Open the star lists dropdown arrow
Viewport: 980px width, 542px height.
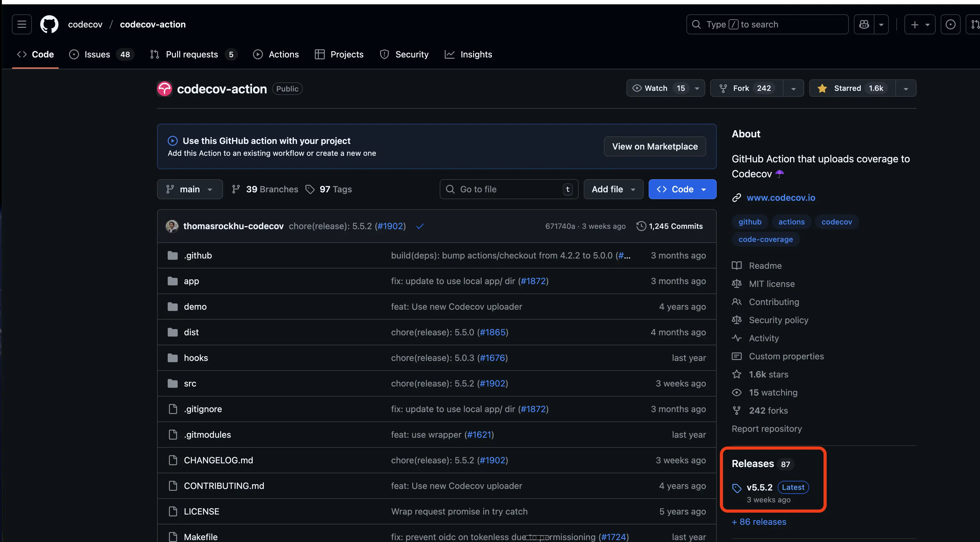906,88
